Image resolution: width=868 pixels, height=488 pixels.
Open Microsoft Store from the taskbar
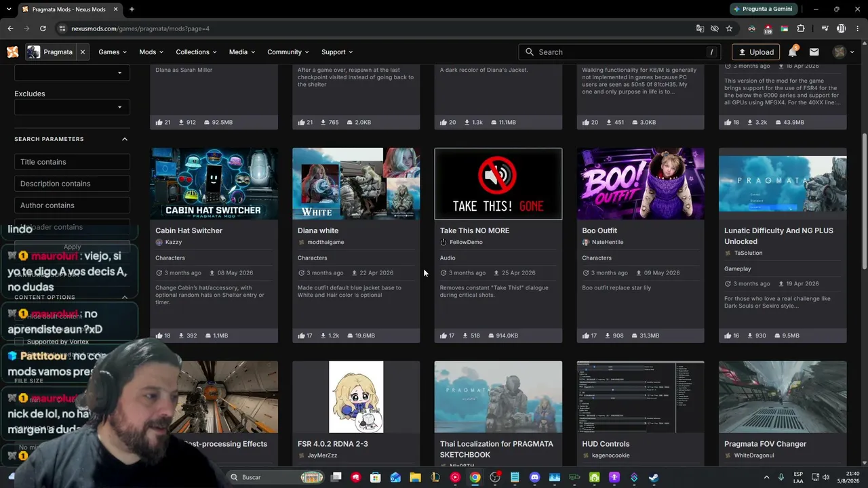[x=376, y=477]
